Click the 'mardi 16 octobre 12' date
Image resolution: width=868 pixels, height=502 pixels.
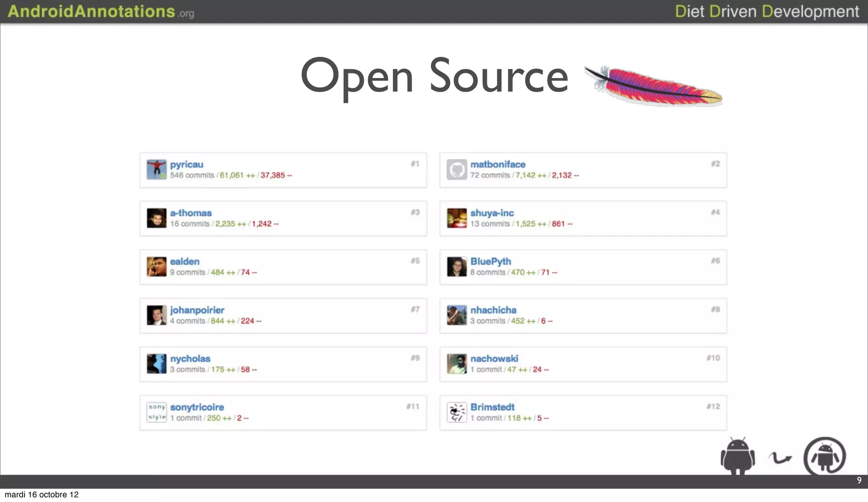(42, 495)
